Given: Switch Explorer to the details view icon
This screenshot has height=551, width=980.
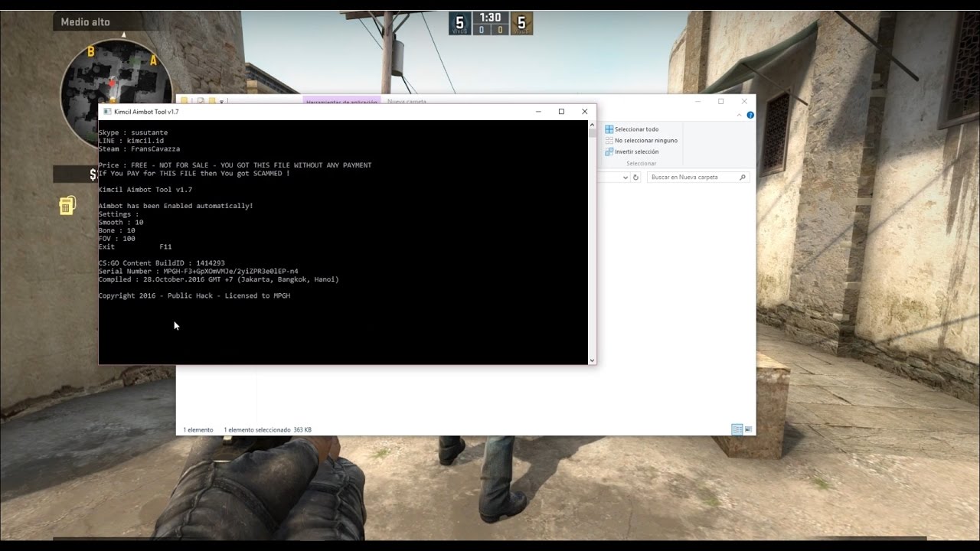Looking at the screenshot, I should tap(737, 429).
